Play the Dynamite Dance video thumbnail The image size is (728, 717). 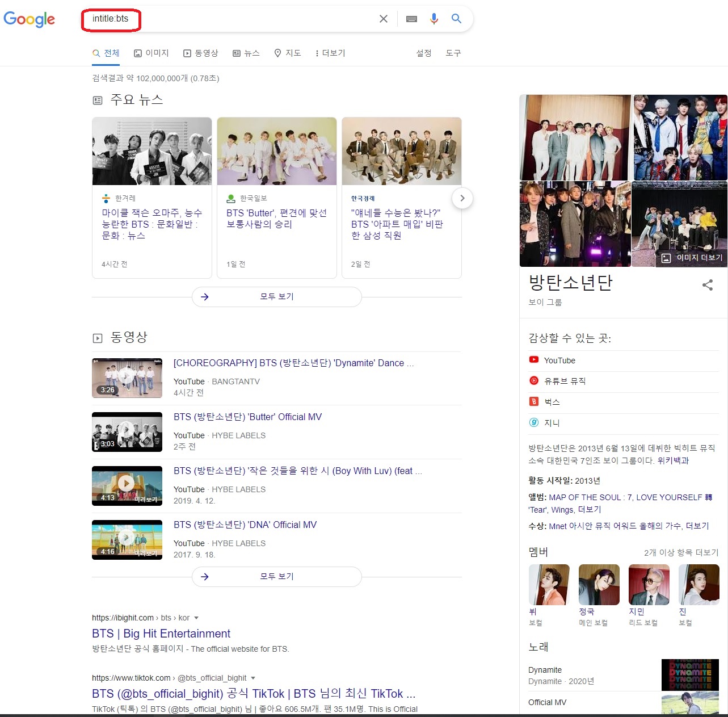click(127, 378)
